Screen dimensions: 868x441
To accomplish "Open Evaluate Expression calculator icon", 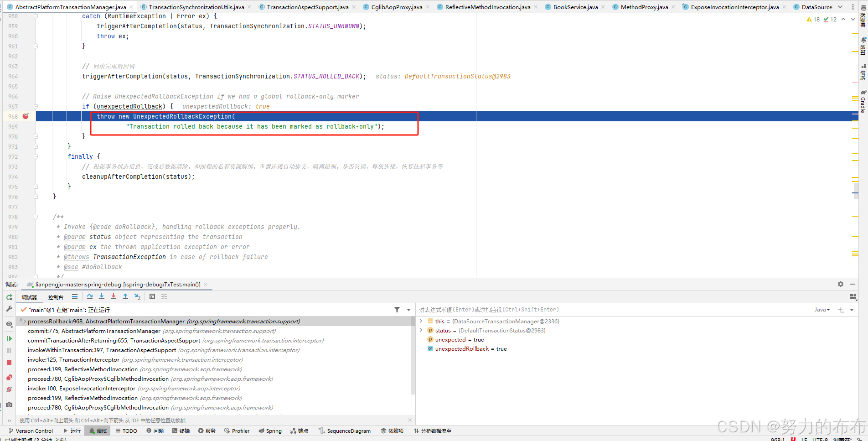I will pos(152,296).
